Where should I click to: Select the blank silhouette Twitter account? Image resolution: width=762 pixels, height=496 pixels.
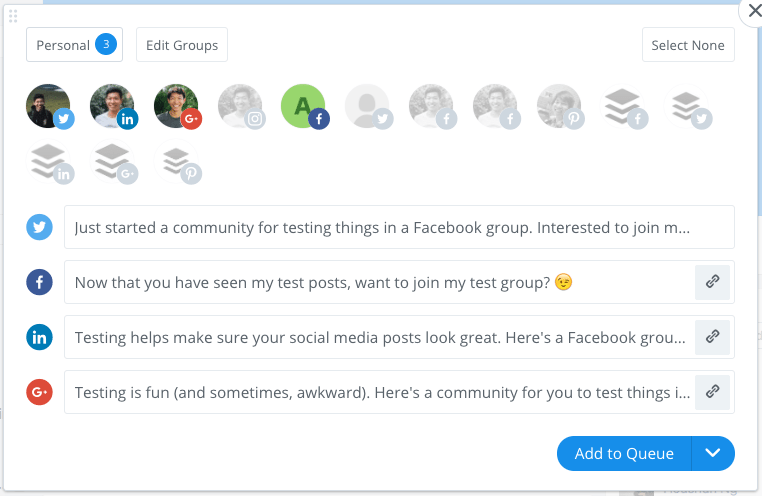(x=368, y=106)
